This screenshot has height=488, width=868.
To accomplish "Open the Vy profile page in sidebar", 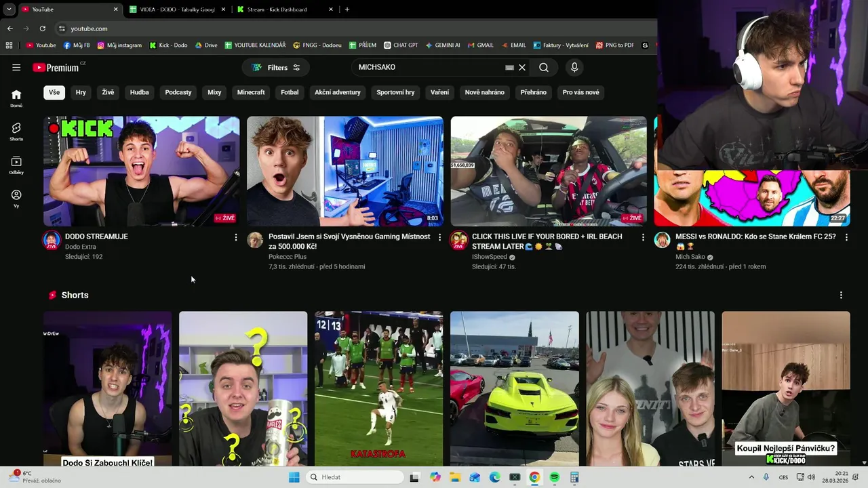I will 16,199.
